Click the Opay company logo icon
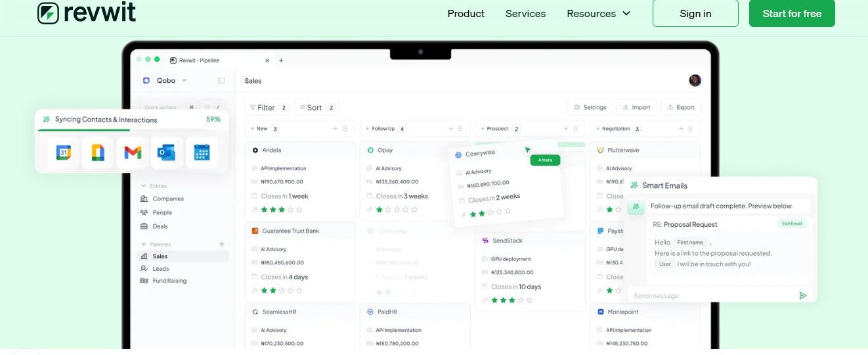The image size is (868, 355). click(371, 150)
